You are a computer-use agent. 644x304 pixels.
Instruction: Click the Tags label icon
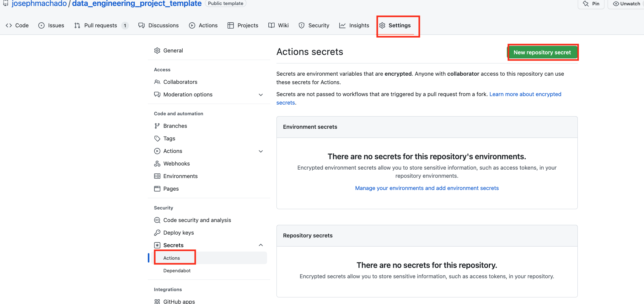(x=157, y=138)
